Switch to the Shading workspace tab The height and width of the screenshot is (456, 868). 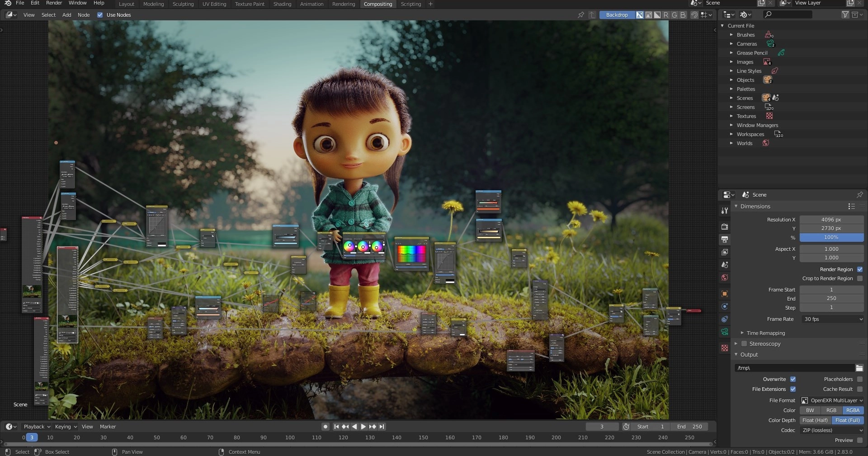coord(282,4)
